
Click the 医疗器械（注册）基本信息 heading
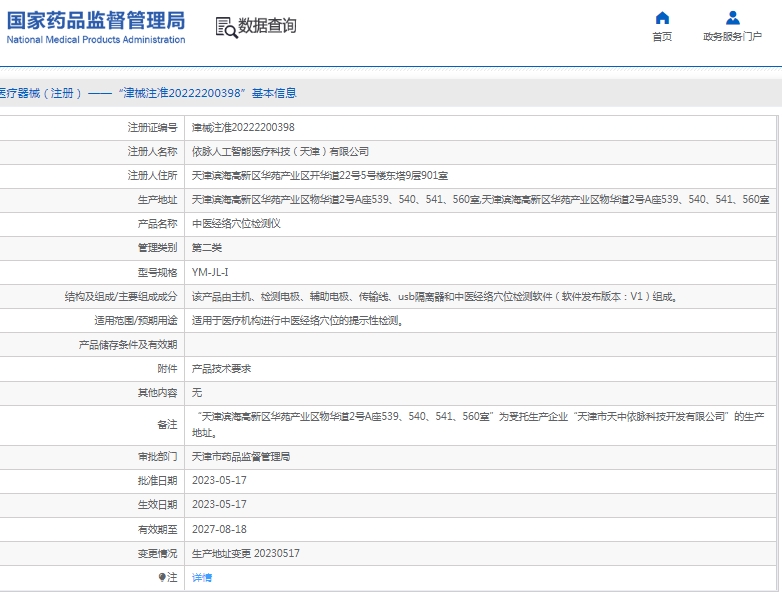[x=148, y=93]
